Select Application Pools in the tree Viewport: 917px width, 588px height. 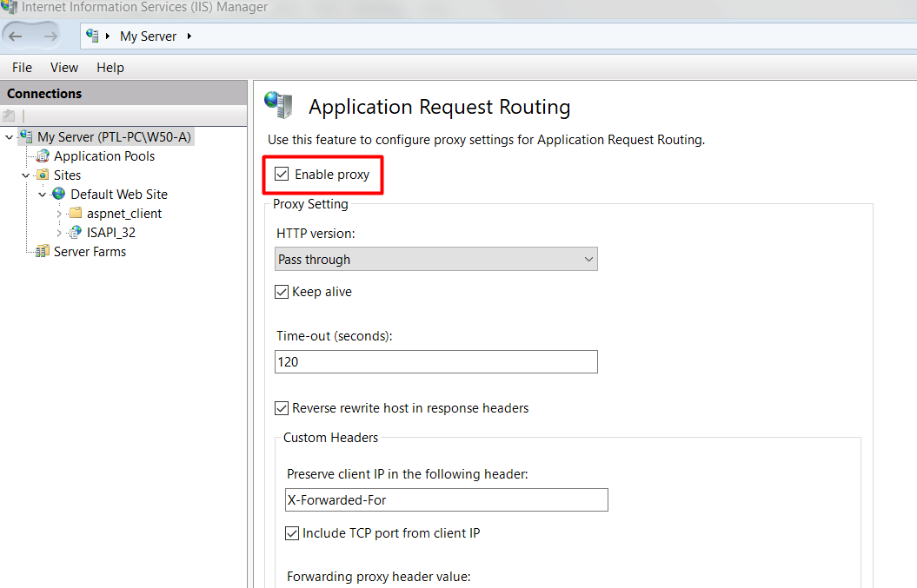(104, 156)
